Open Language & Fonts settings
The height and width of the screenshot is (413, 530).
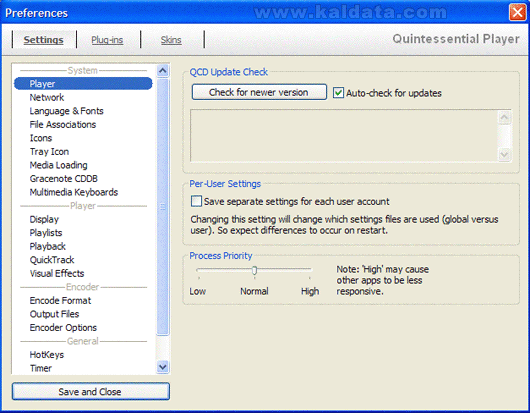66,111
